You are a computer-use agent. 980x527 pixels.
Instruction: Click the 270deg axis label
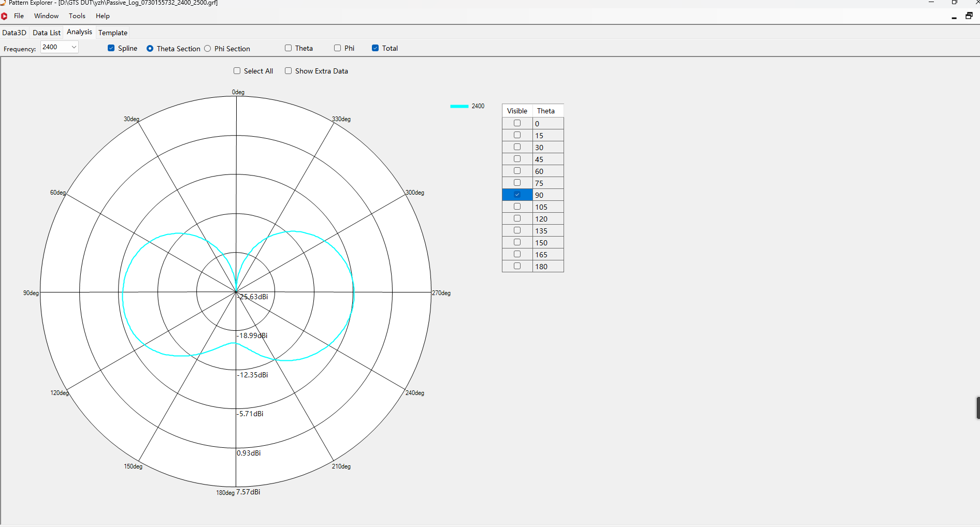coord(441,293)
